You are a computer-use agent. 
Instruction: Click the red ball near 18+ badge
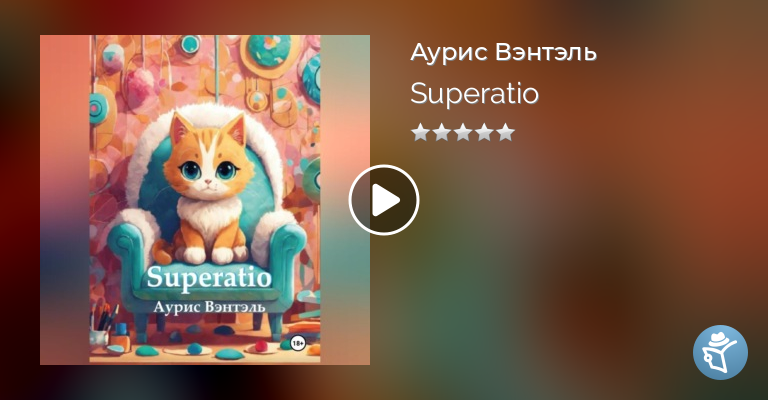[262, 346]
